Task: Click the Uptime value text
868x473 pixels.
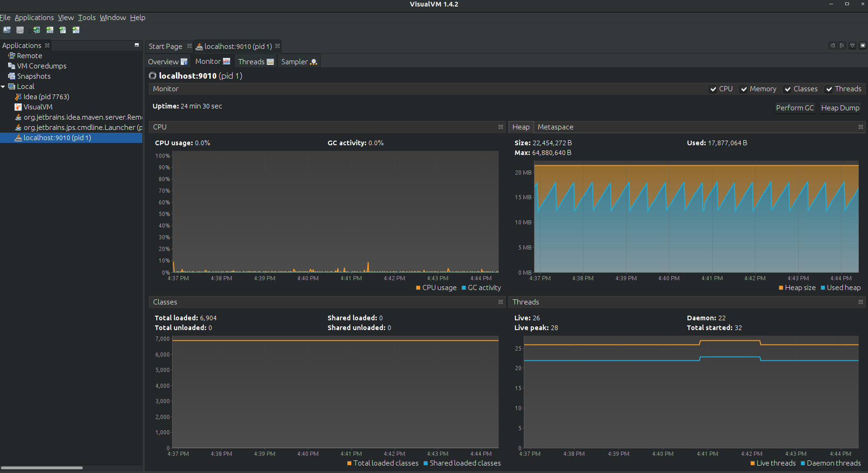Action: pyautogui.click(x=201, y=107)
